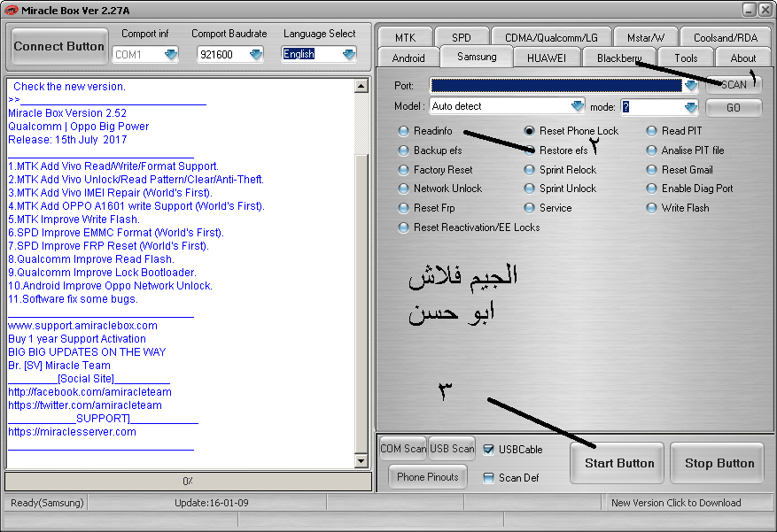The image size is (777, 532).
Task: Click the www.support.amiraclebox.com log line
Action: point(82,326)
